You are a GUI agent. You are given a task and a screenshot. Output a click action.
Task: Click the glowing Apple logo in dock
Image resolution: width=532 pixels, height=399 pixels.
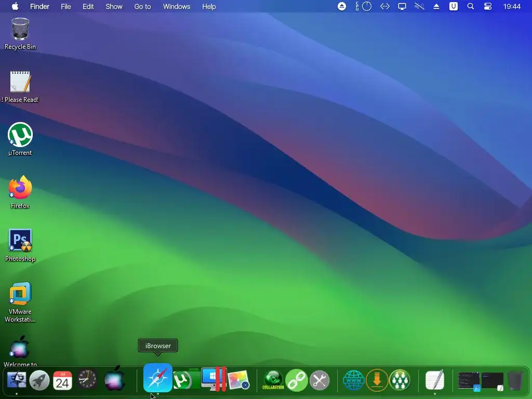tap(115, 378)
